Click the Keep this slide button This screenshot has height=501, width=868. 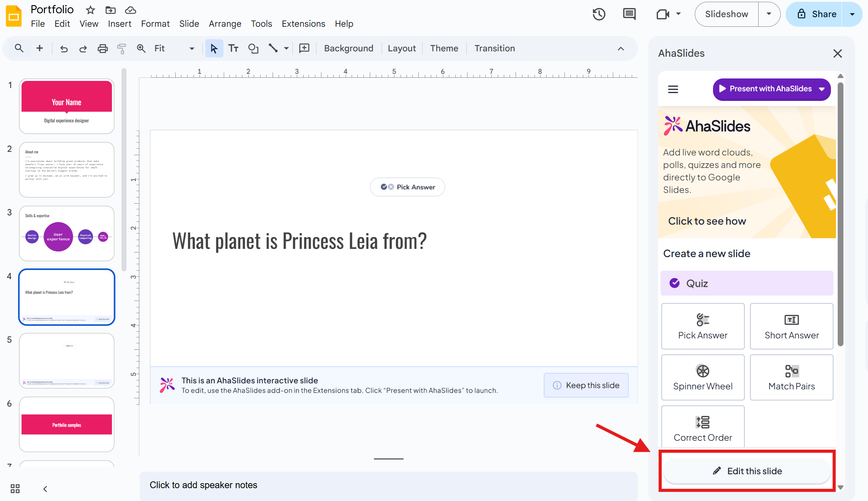click(586, 385)
